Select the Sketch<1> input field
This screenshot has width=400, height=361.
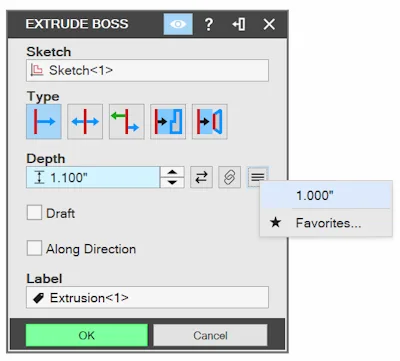[147, 70]
